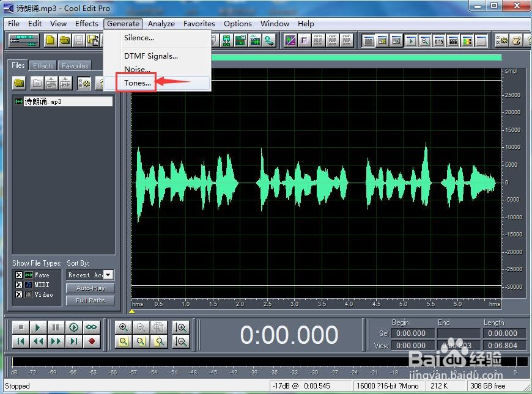This screenshot has height=394, width=532.
Task: Click the Auto-Play button
Action: click(91, 288)
